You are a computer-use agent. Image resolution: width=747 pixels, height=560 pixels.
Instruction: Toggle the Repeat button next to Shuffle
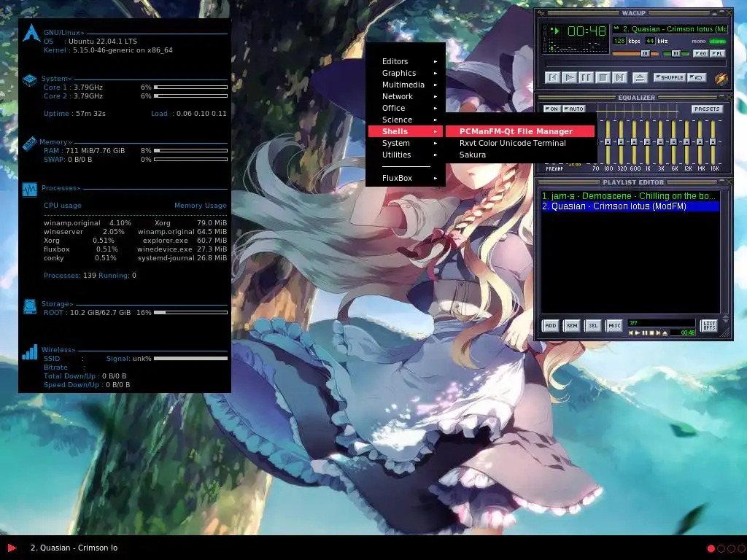pyautogui.click(x=697, y=77)
